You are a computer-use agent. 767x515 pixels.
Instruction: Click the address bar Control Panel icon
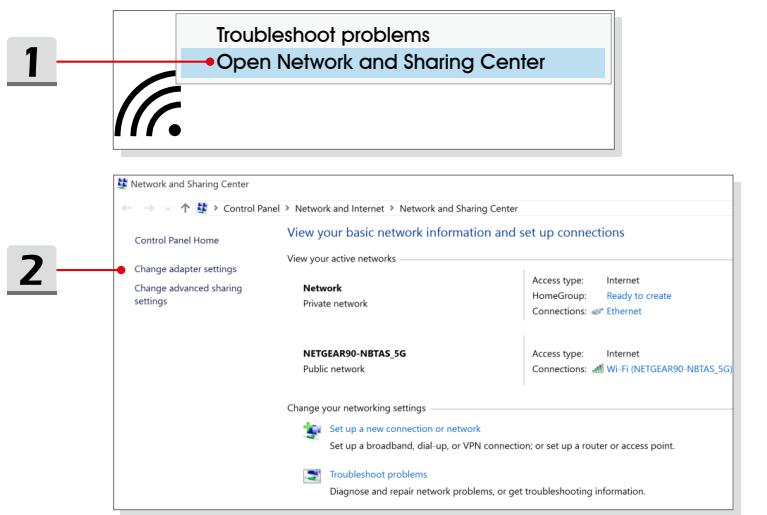[202, 208]
